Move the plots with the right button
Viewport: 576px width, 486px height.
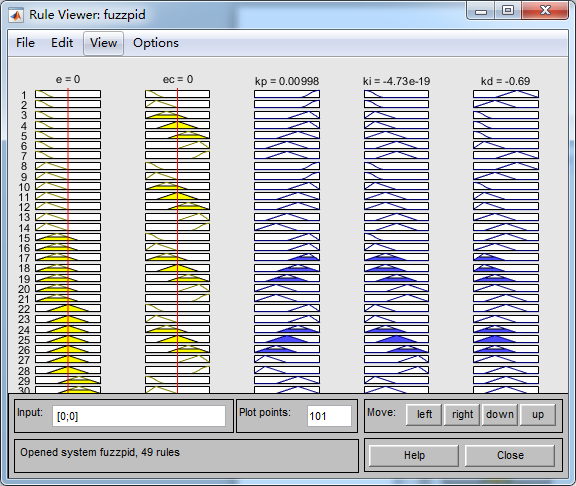click(462, 415)
